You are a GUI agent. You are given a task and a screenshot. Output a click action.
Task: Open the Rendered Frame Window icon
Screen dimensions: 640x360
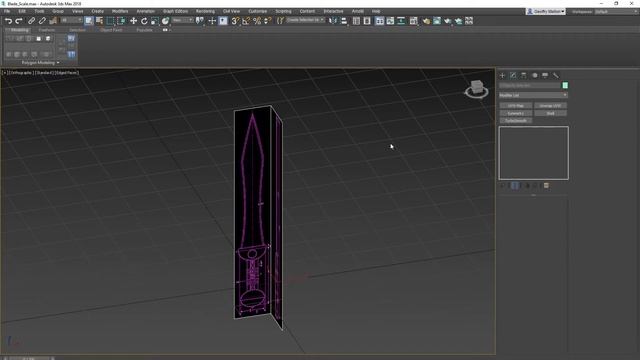click(x=437, y=21)
